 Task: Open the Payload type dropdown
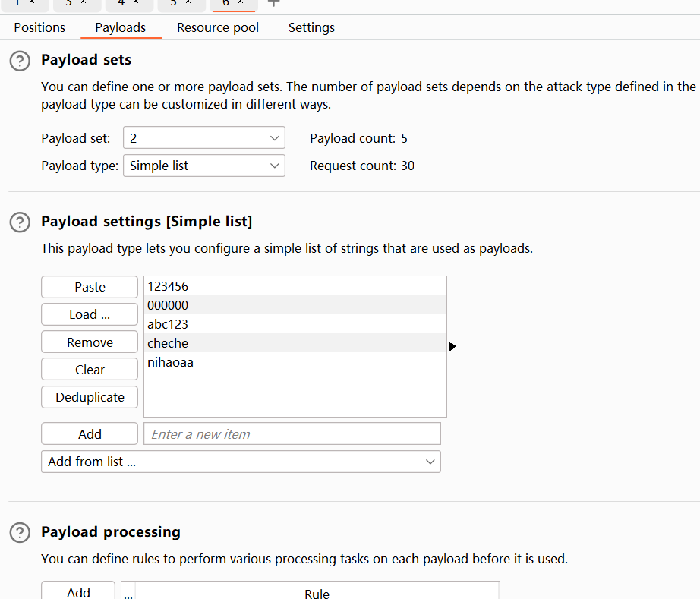204,166
